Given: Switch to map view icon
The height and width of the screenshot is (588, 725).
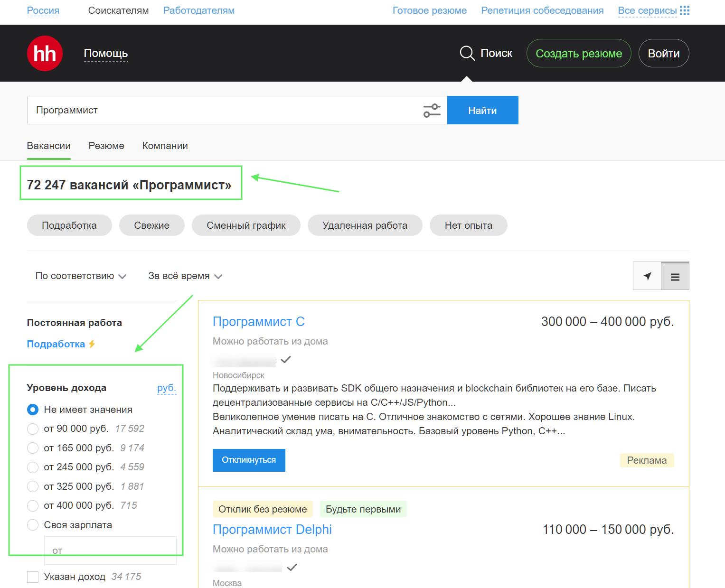Looking at the screenshot, I should (x=647, y=276).
